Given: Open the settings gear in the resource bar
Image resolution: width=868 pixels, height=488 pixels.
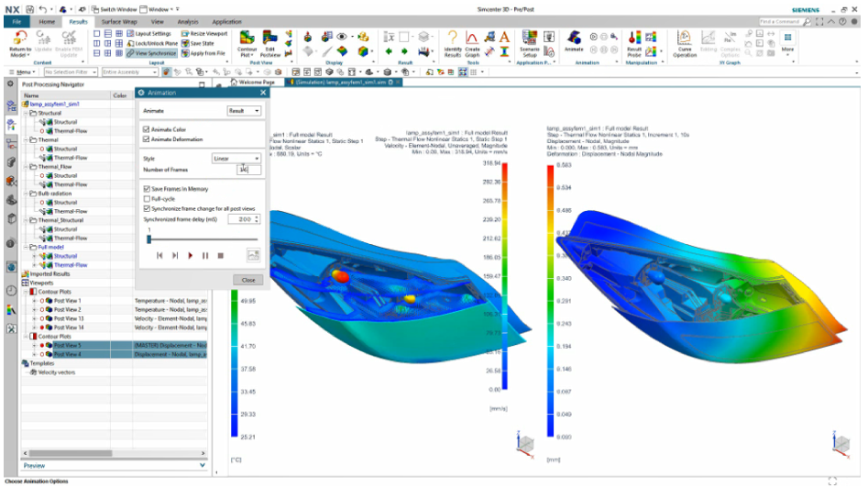Looking at the screenshot, I should click(10, 83).
